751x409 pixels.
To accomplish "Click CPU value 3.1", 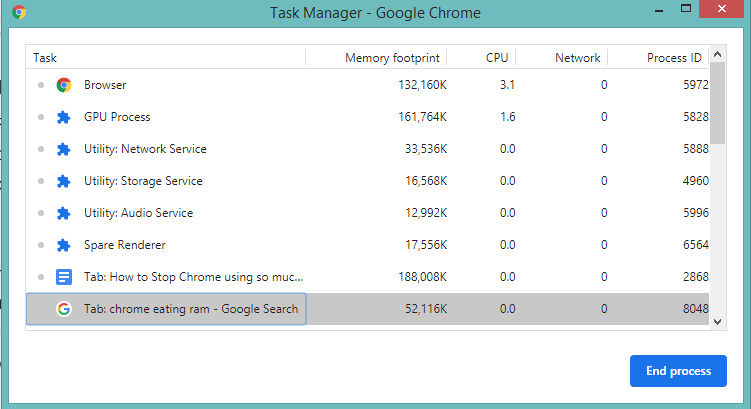I will pos(507,85).
